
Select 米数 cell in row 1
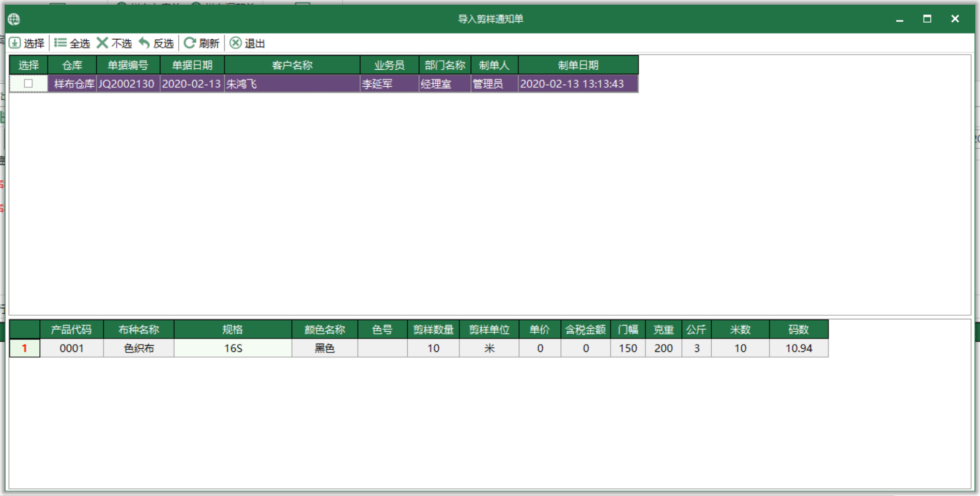click(741, 348)
